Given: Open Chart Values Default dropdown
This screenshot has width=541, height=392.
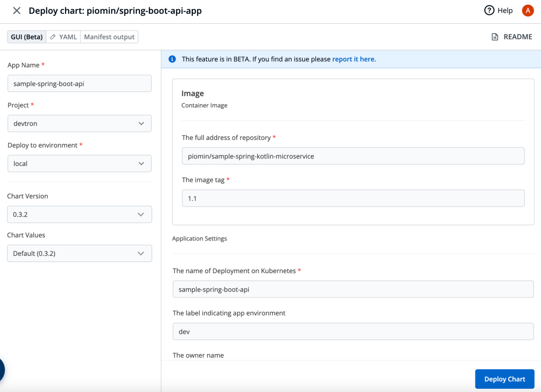Looking at the screenshot, I should click(79, 253).
